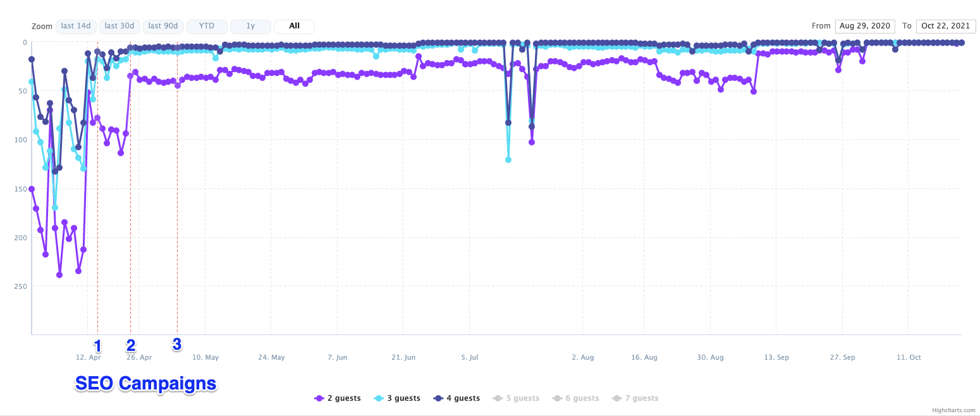Set zoom to last 30d
The height and width of the screenshot is (416, 980).
(119, 27)
